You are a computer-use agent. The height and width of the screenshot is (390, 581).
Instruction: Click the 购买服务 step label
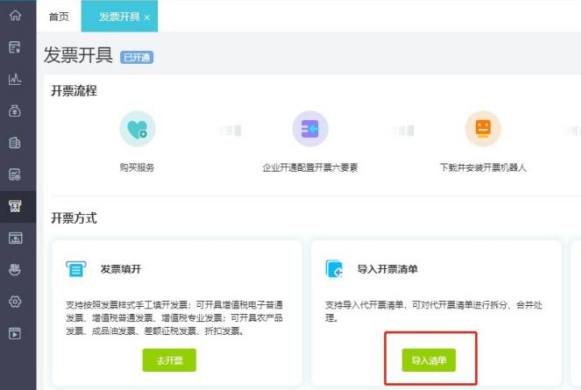click(x=137, y=167)
